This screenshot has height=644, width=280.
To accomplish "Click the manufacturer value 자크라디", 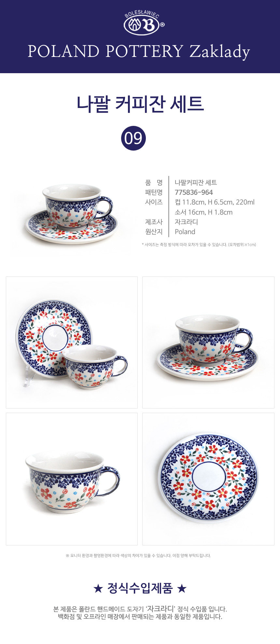I will point(186,222).
